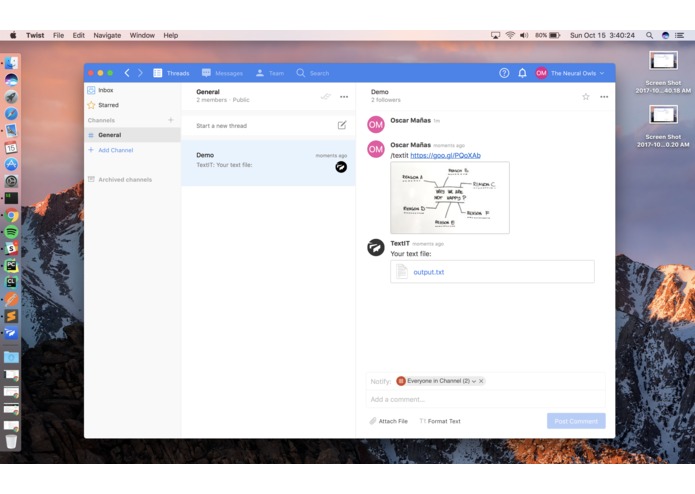Open General channel more options menu

pos(344,97)
